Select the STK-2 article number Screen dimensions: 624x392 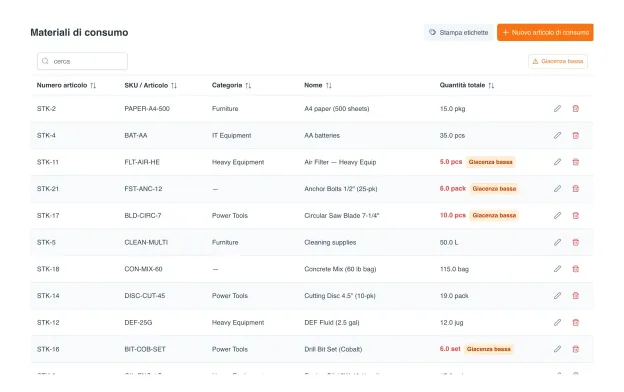[x=46, y=109]
